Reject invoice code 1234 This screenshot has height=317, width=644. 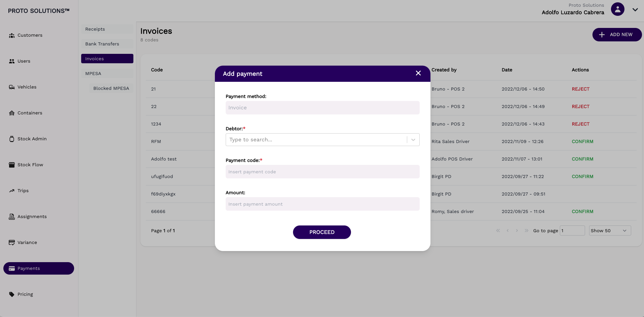tap(581, 124)
